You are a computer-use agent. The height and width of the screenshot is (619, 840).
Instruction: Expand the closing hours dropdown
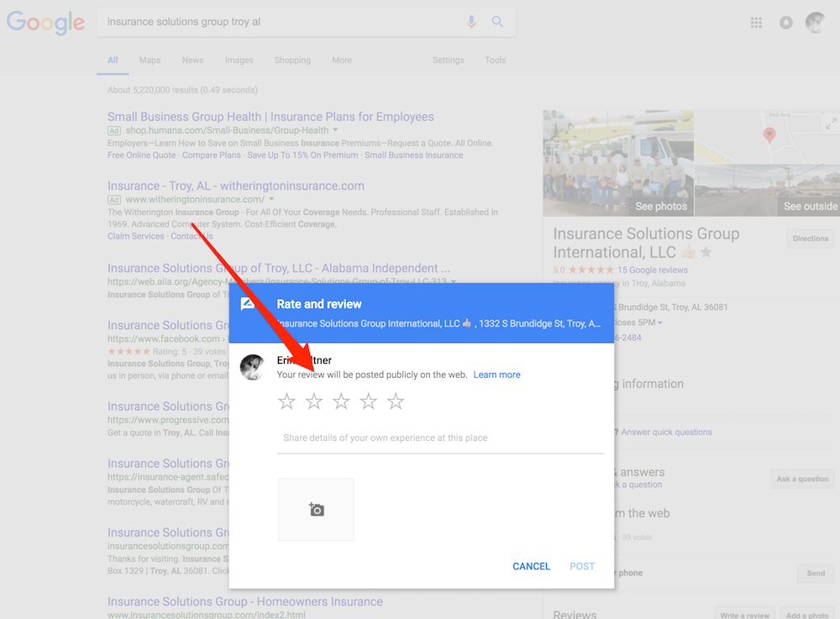pyautogui.click(x=660, y=323)
